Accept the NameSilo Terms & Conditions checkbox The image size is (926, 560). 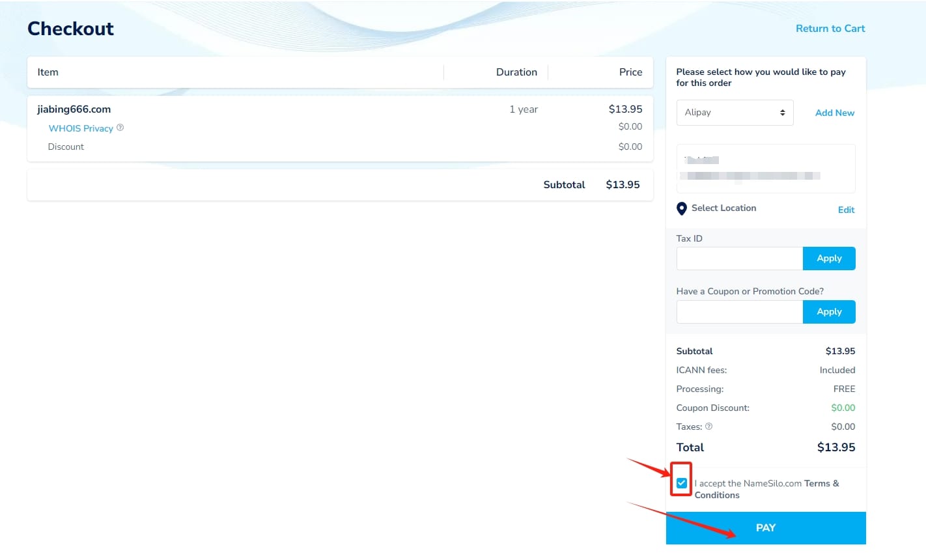[x=681, y=483]
